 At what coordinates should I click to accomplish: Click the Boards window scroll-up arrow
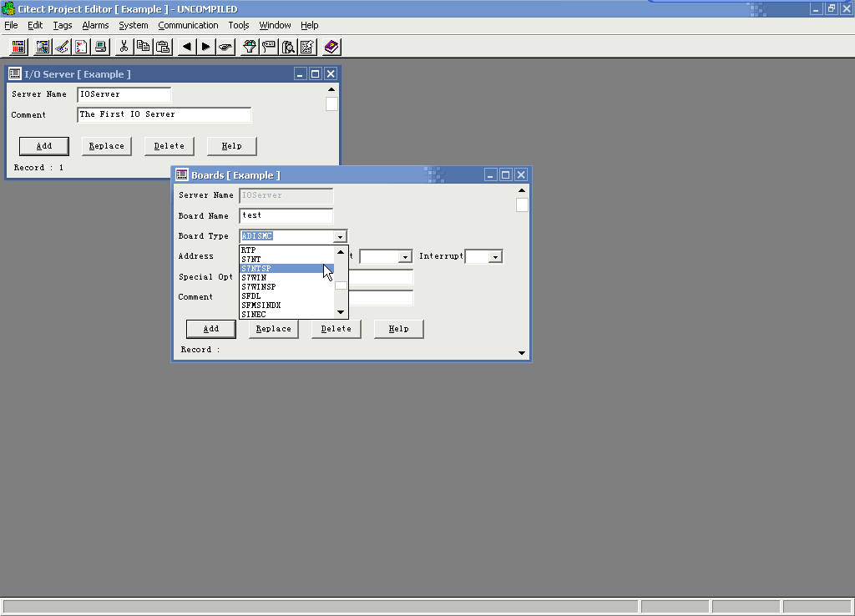pyautogui.click(x=522, y=190)
